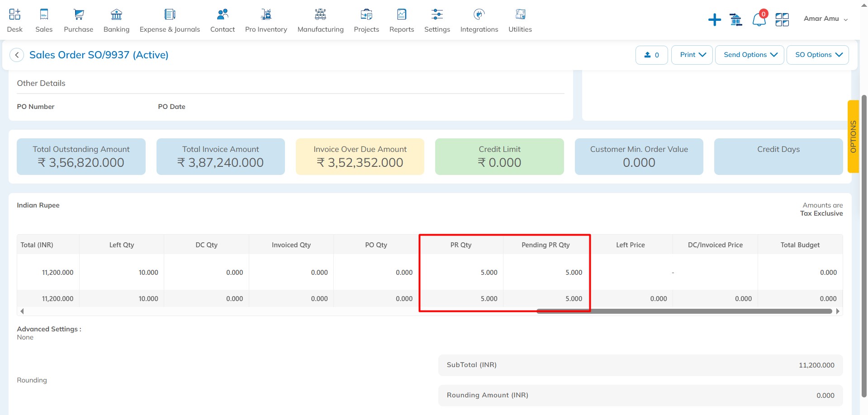Open the Utilities icon
868x415 pixels.
point(520,14)
